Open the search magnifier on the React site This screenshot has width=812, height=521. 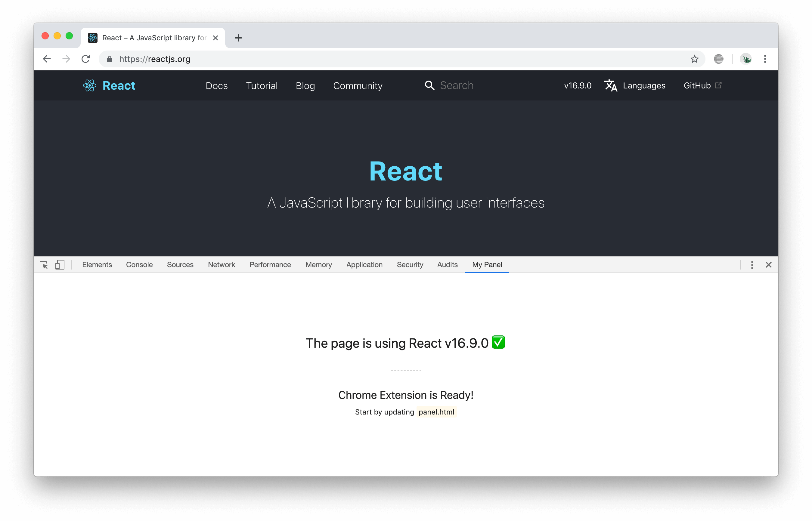click(x=429, y=85)
